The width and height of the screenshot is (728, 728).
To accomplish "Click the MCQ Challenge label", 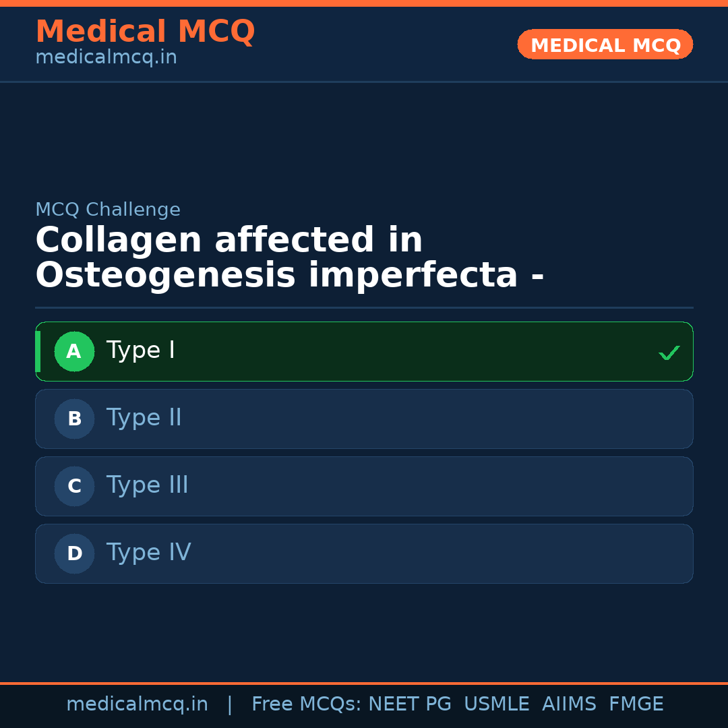I will pos(108,210).
